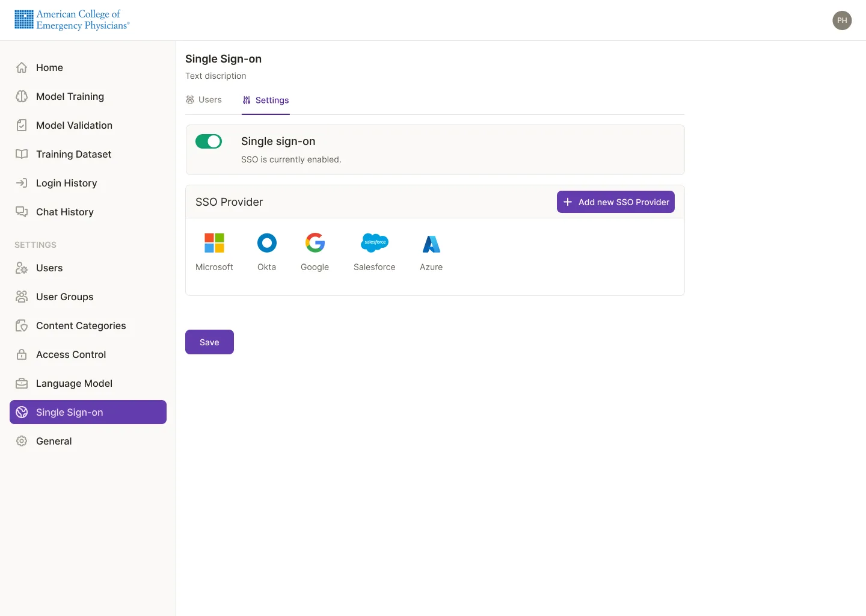Click the General gear icon
The height and width of the screenshot is (616, 866).
click(22, 441)
